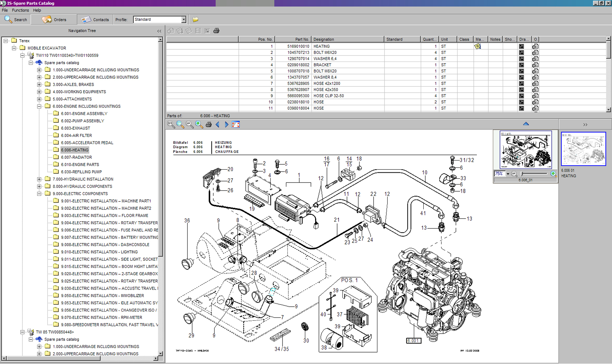612x364 pixels.
Task: Open the Functions menu
Action: [20, 10]
